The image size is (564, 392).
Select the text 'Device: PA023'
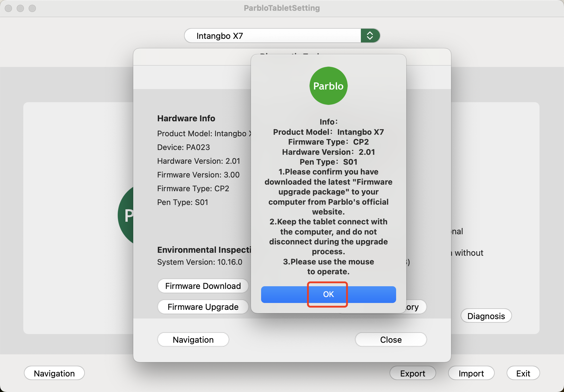(x=183, y=147)
